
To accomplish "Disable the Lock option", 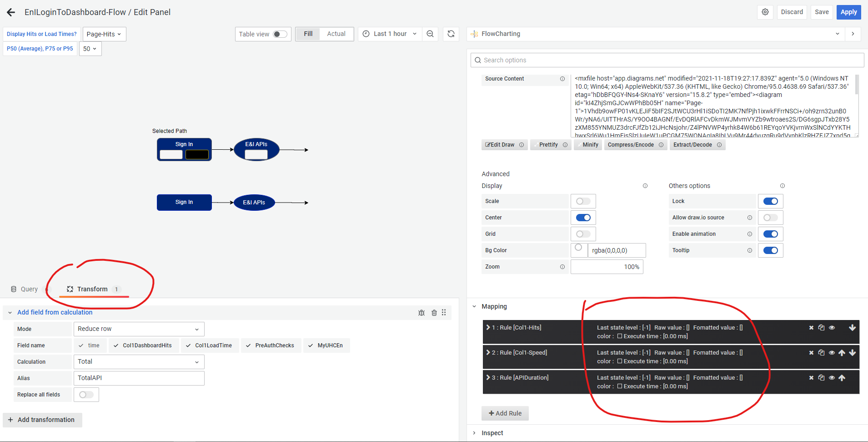I will coord(770,201).
